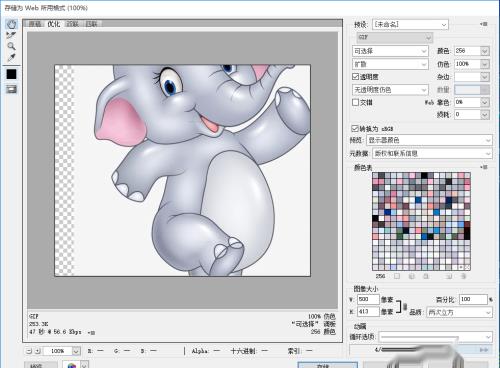Viewport: 500px width, 368px height.
Task: Click the zoom out minus button
Action: 29,351
